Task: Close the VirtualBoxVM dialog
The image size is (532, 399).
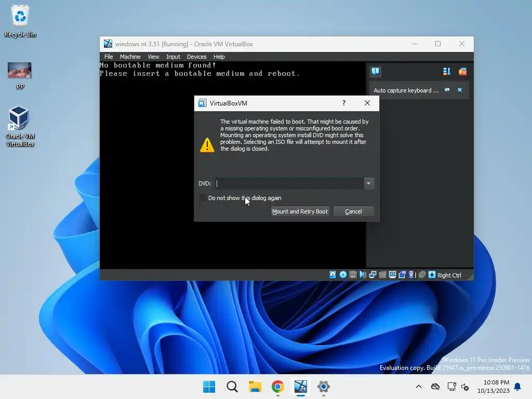Action: pos(367,103)
